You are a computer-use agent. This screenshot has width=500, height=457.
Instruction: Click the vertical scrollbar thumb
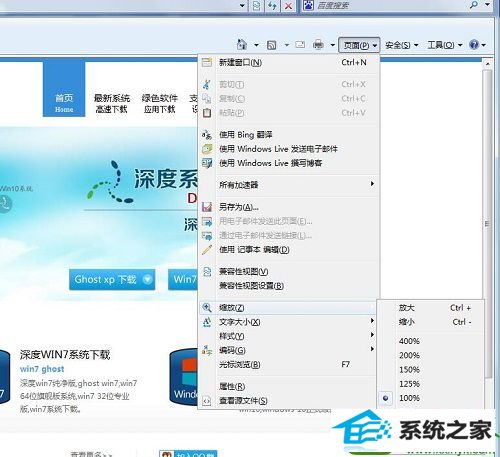pyautogui.click(x=487, y=223)
